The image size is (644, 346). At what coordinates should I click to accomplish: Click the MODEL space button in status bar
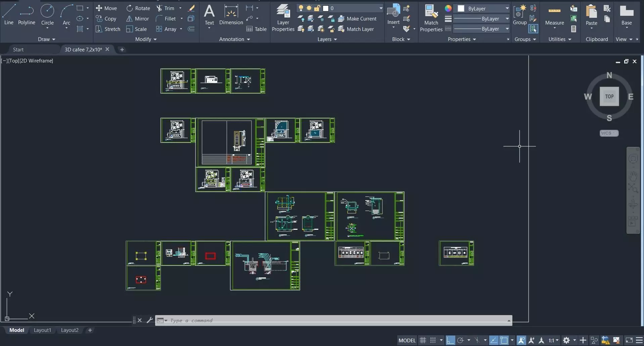pyautogui.click(x=407, y=340)
